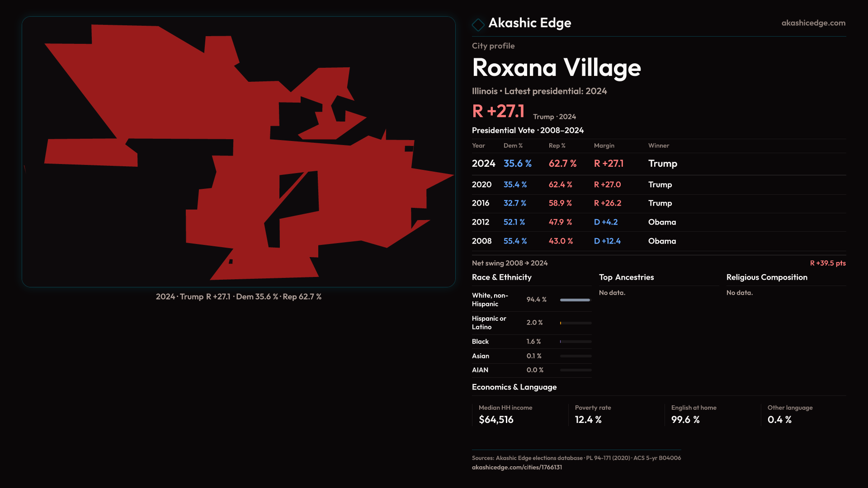Click the Margin column header
This screenshot has width=868, height=488.
click(x=604, y=145)
